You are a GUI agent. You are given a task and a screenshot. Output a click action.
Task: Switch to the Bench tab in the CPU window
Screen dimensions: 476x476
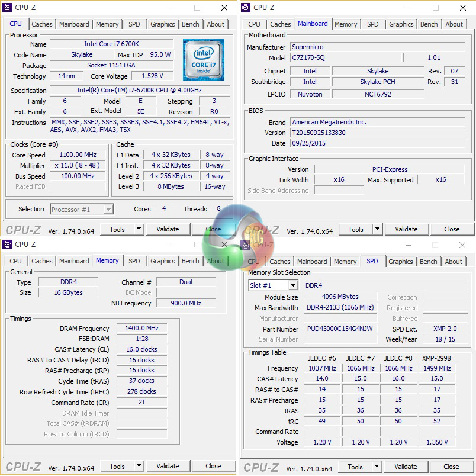coord(191,24)
